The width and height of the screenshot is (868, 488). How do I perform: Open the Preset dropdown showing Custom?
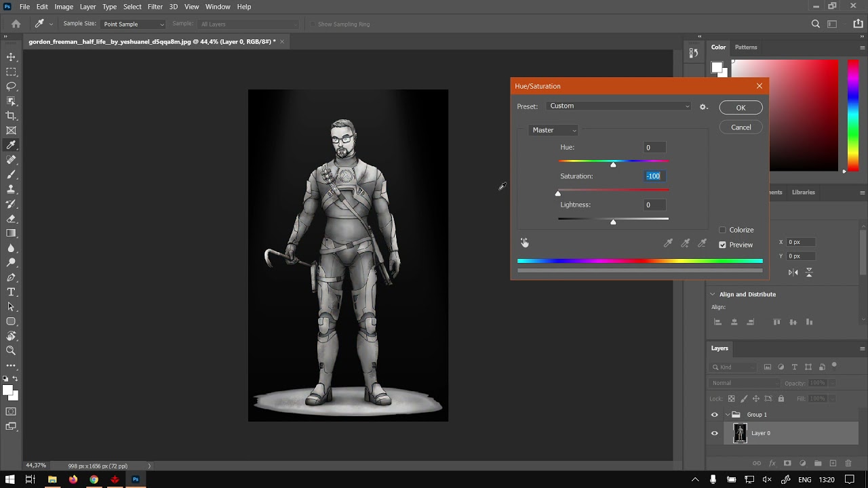tap(618, 106)
